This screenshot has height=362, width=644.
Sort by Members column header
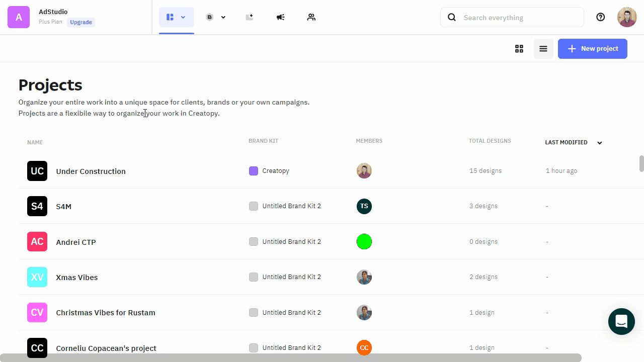click(x=369, y=141)
